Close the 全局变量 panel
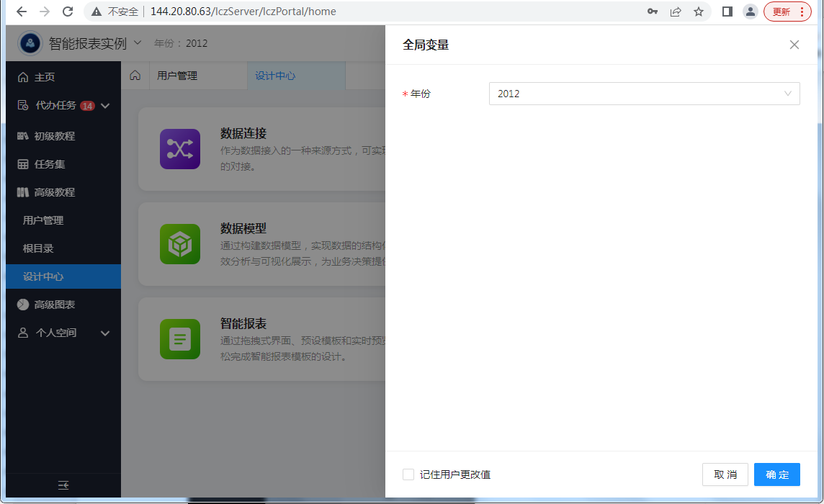824x504 pixels. tap(794, 45)
